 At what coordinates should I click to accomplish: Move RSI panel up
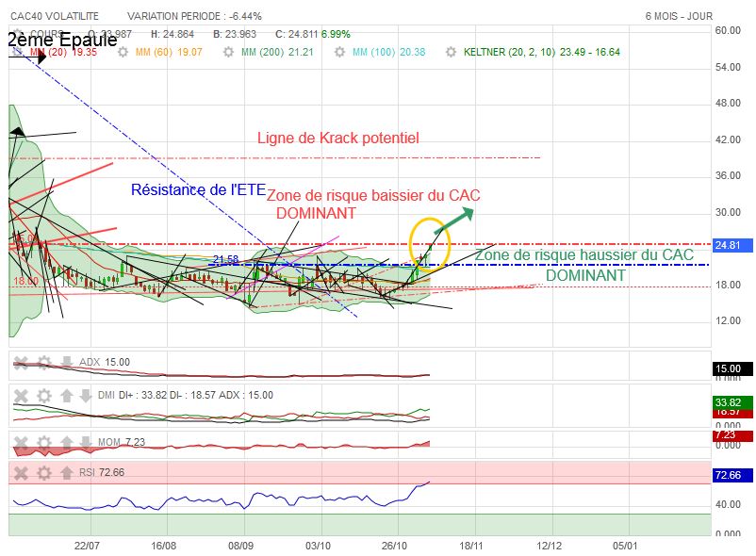pyautogui.click(x=67, y=473)
